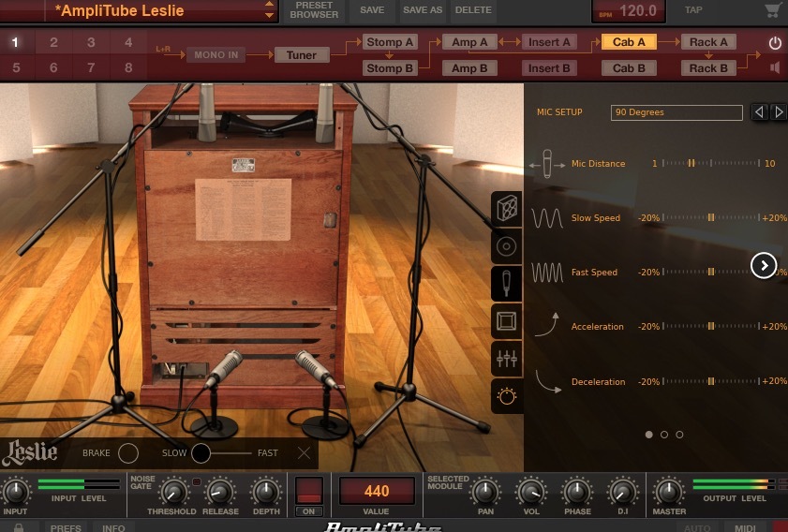Click the shopping cart icon
Screen dimensions: 788x532
[x=772, y=10]
